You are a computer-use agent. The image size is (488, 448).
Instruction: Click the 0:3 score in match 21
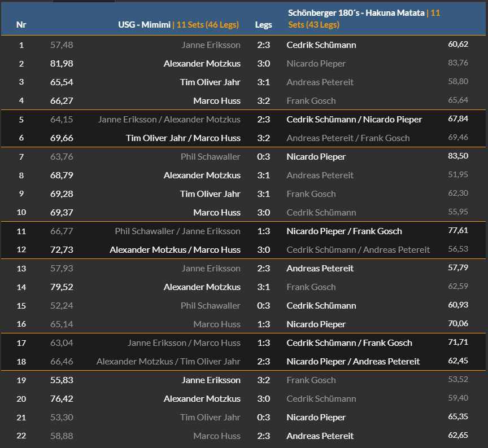coord(263,417)
